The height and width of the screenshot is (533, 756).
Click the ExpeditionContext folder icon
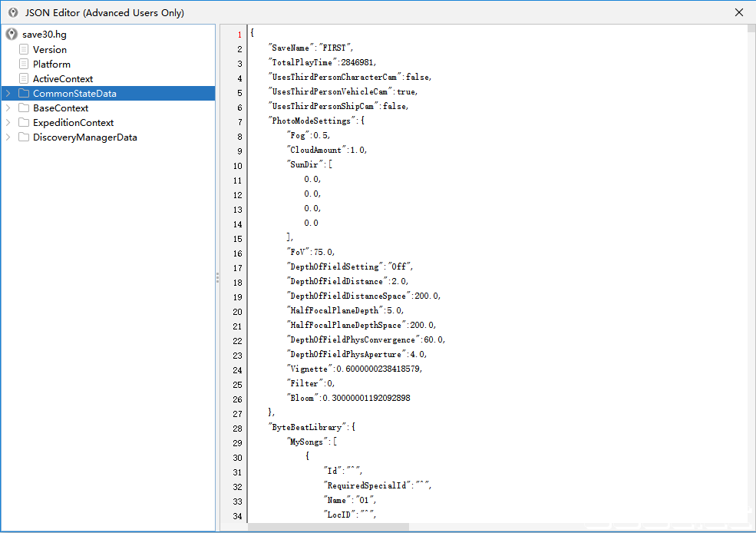click(24, 123)
